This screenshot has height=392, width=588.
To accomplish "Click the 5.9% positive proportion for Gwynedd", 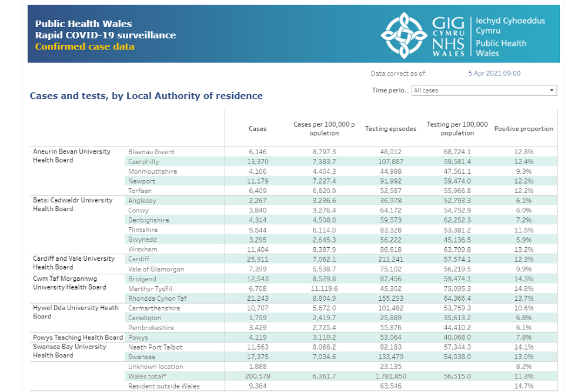I will pyautogui.click(x=524, y=240).
